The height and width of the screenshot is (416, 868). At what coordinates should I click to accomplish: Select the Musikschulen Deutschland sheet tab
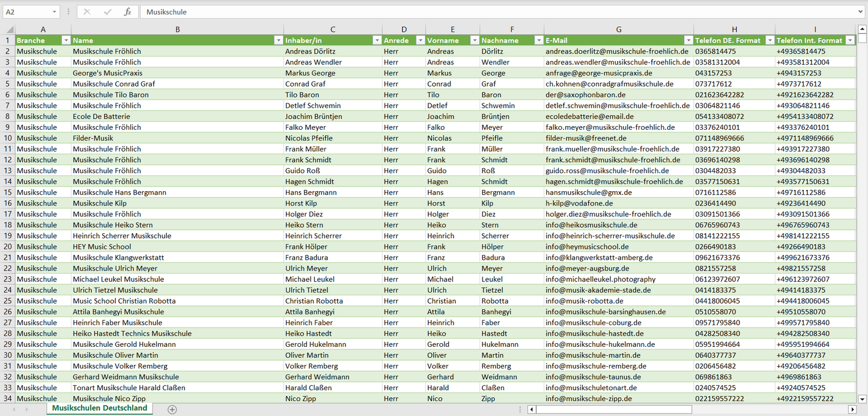[x=100, y=408]
